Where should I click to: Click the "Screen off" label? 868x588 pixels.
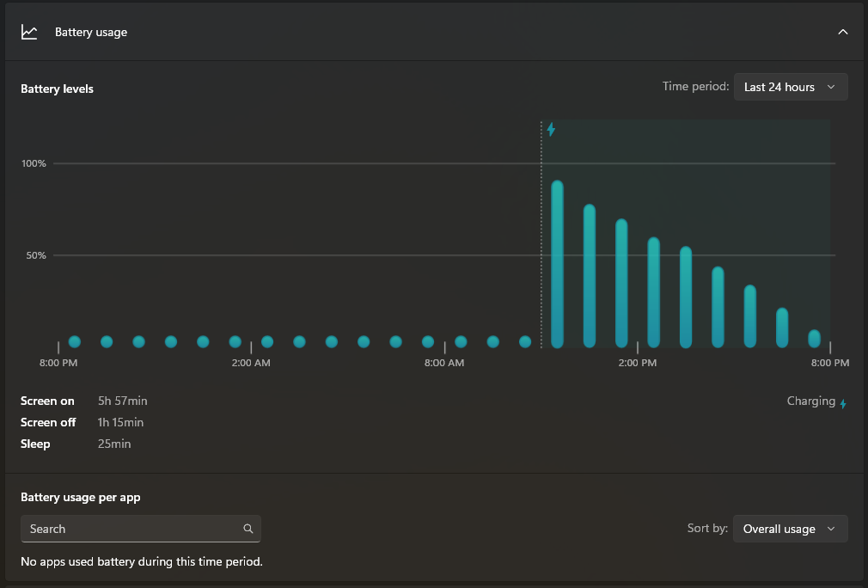click(48, 422)
